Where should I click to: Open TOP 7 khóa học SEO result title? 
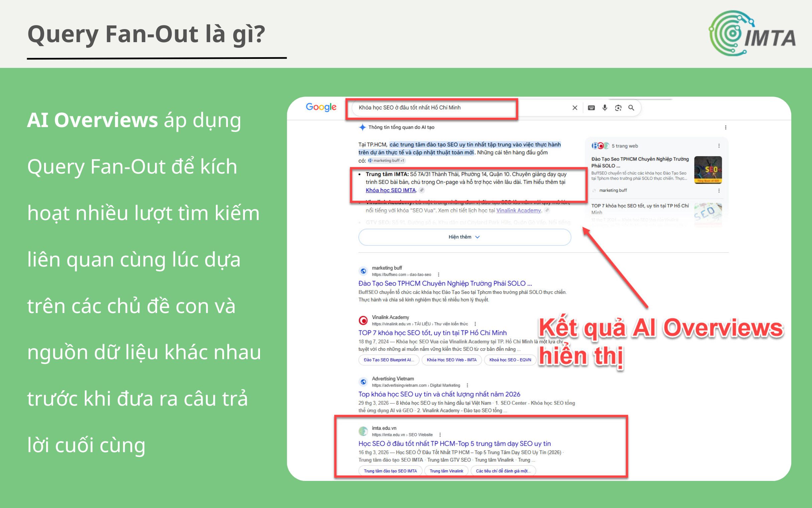(432, 333)
